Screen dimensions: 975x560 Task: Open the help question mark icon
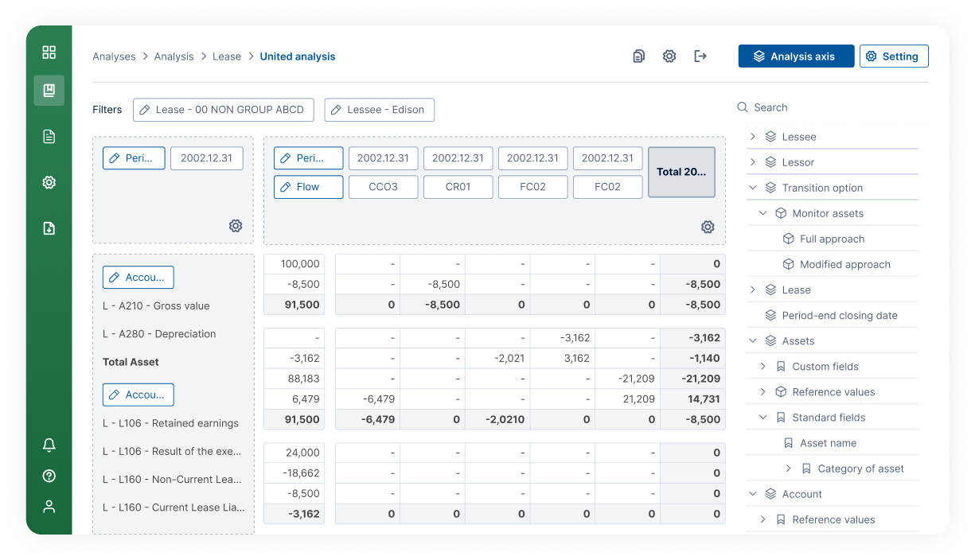pyautogui.click(x=49, y=476)
